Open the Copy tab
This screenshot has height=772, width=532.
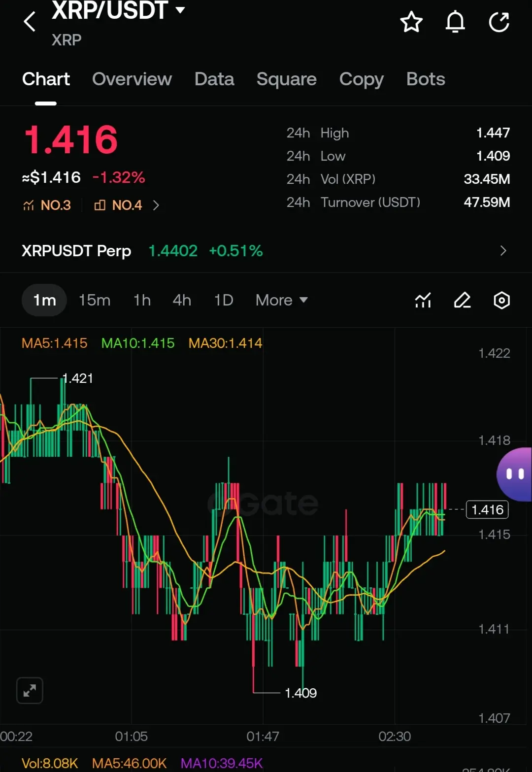click(362, 79)
